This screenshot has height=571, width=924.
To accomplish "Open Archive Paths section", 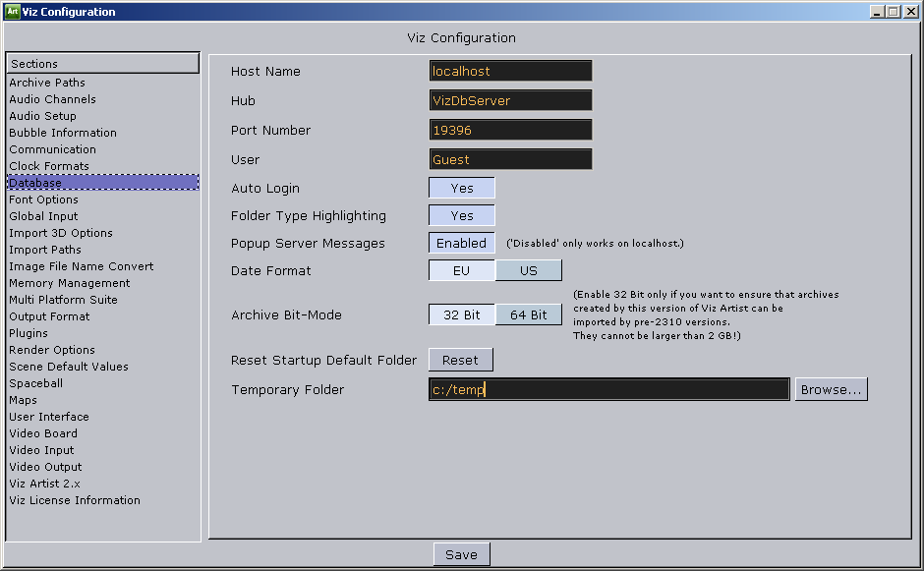I will point(47,84).
